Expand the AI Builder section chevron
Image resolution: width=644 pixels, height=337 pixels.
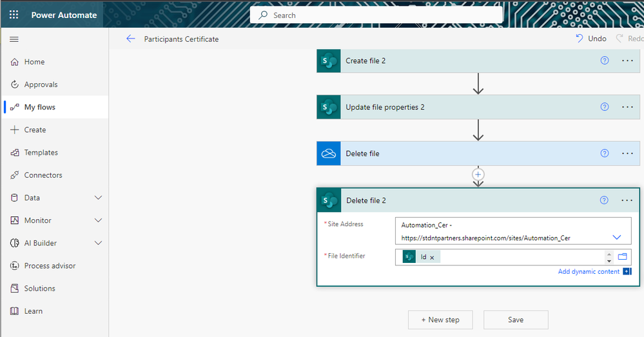(x=98, y=243)
